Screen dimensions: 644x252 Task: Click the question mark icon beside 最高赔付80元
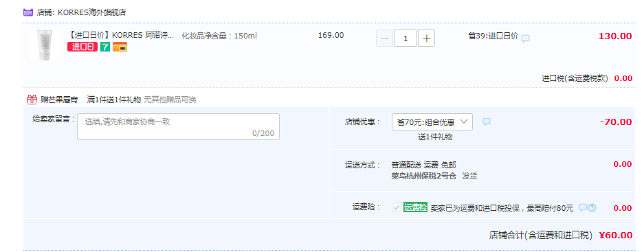tap(592, 207)
